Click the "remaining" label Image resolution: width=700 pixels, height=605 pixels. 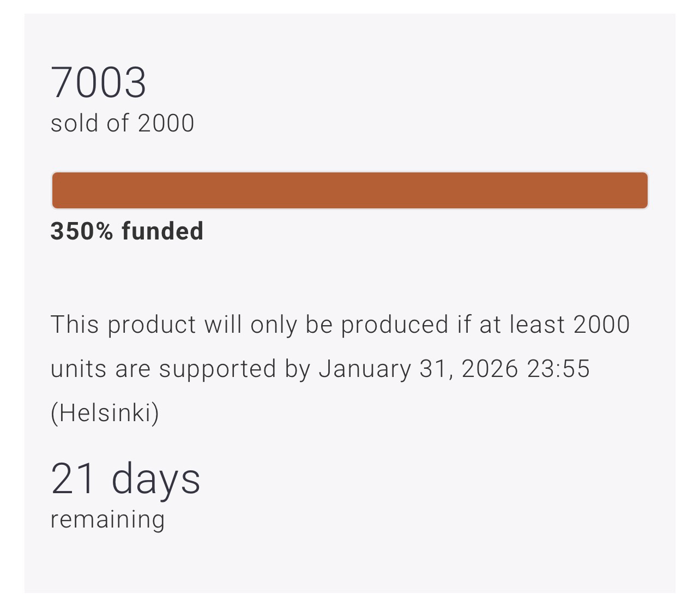click(107, 519)
